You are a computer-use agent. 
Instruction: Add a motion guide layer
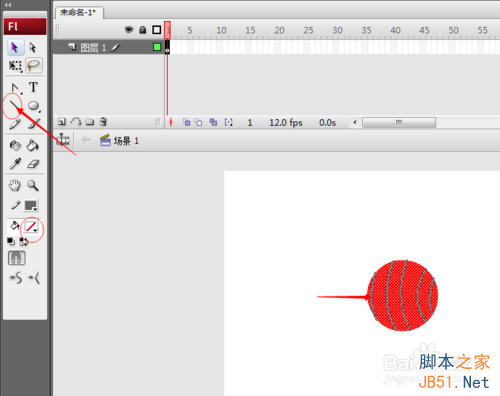pos(76,122)
